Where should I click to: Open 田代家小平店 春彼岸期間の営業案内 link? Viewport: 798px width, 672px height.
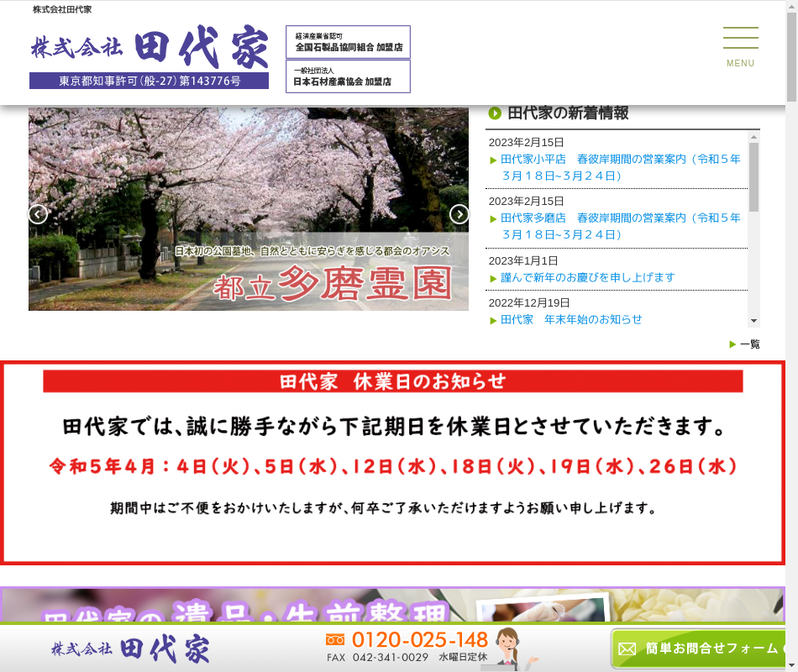pyautogui.click(x=621, y=167)
